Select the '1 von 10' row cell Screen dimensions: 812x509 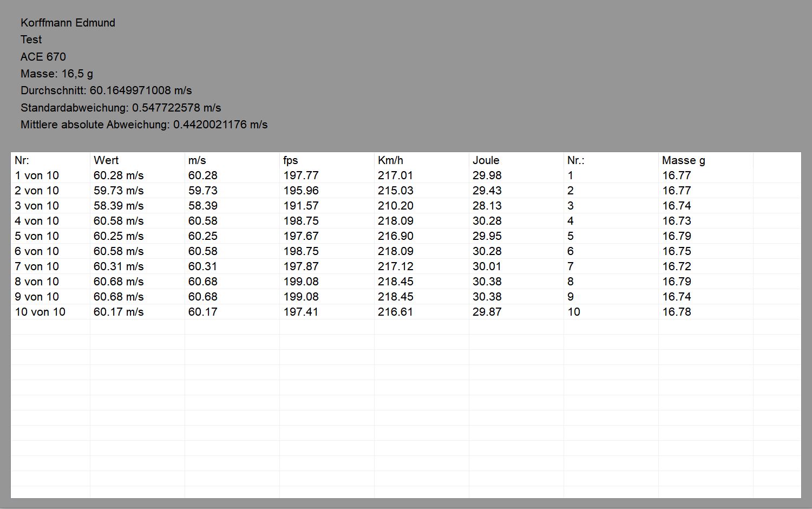37,175
